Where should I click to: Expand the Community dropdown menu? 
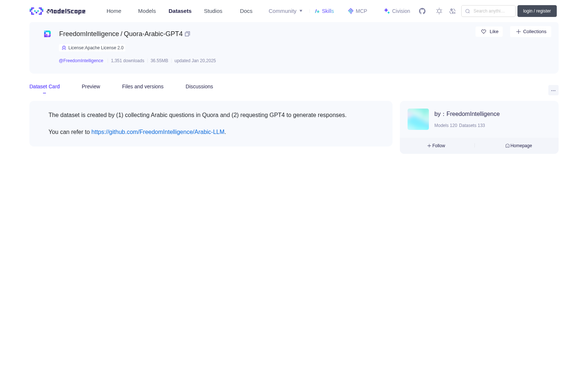coord(286,11)
